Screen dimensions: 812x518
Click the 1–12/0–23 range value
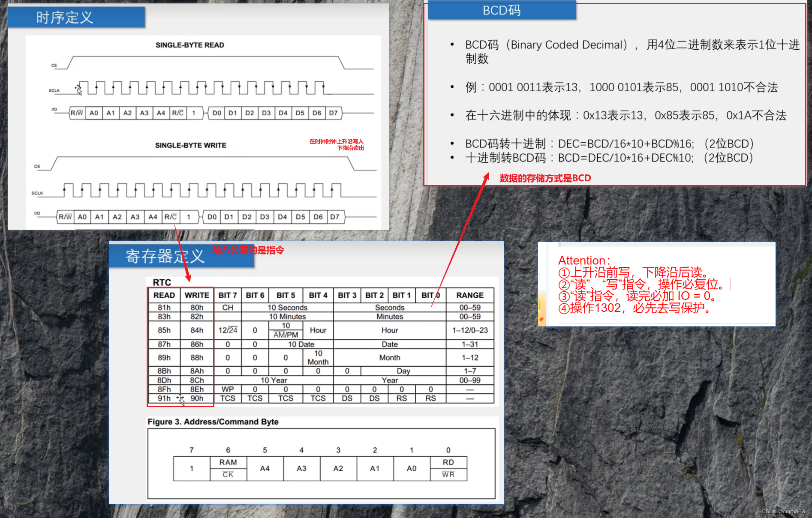coord(470,330)
